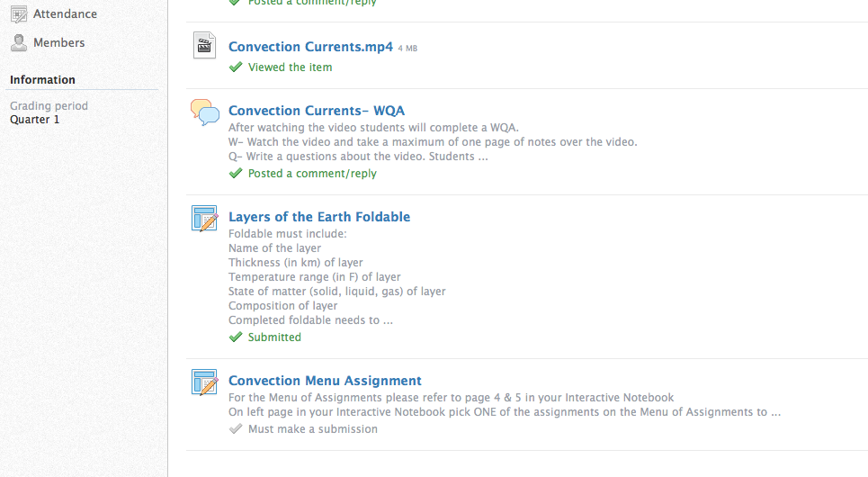Image resolution: width=868 pixels, height=477 pixels.
Task: Open the Layers of the Earth Foldable assignment
Action: pyautogui.click(x=319, y=217)
